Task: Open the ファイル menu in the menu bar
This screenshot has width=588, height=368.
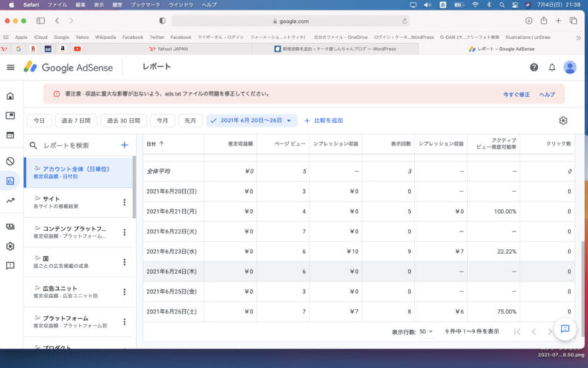Action: pyautogui.click(x=57, y=5)
